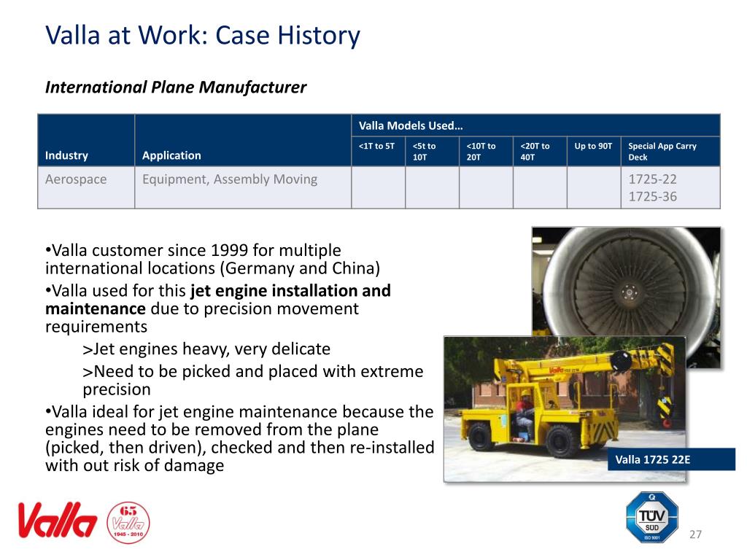747x560 pixels.
Task: Click the slide title 'Valla at Work: Case History'
Action: click(x=203, y=35)
